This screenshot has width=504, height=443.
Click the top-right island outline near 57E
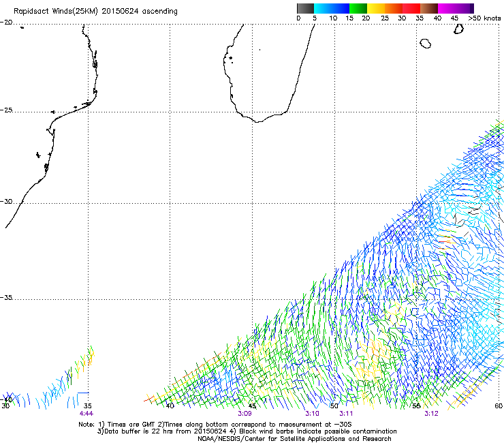(x=458, y=29)
